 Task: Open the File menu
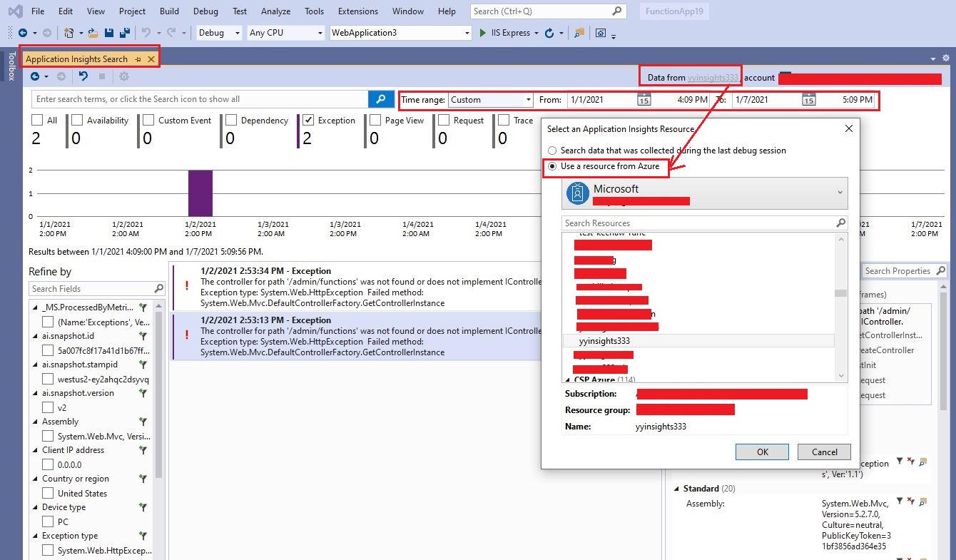point(39,11)
